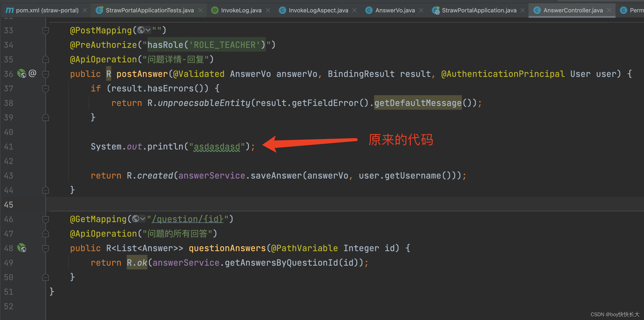Screen dimensions: 644x320
Task: Collapse questionAnswers method at line 48
Action: 46,248
